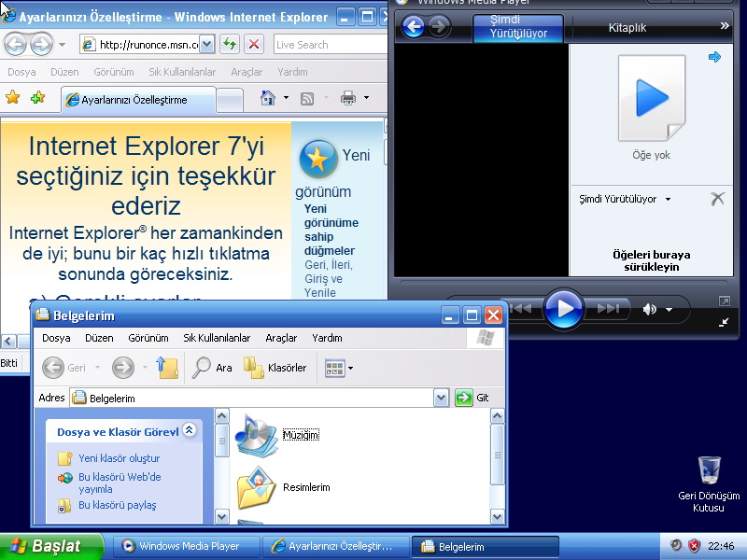
Task: Select the Şimdi Yürütülüyor tab in Media Player
Action: coord(518,27)
